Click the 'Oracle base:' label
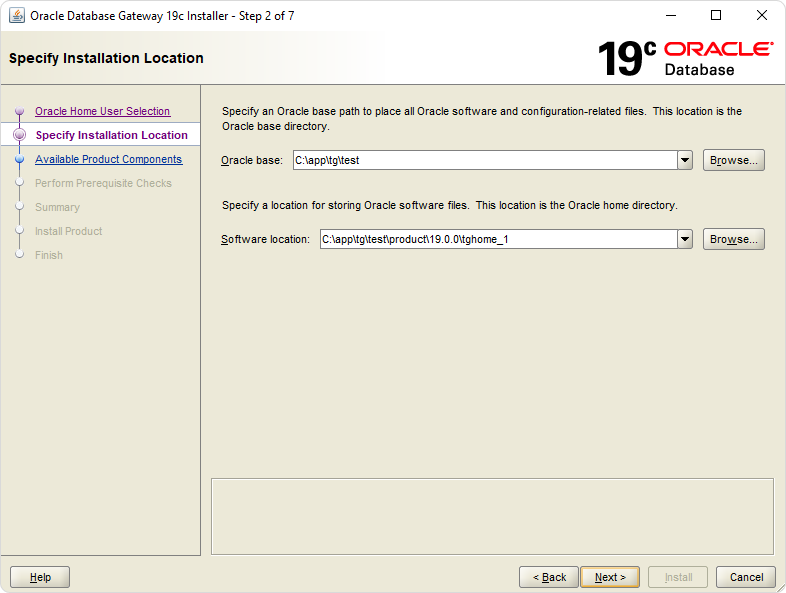 click(x=252, y=160)
